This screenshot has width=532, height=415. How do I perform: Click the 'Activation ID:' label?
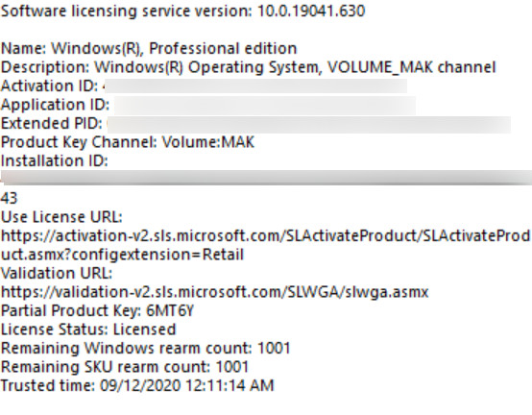pos(50,85)
